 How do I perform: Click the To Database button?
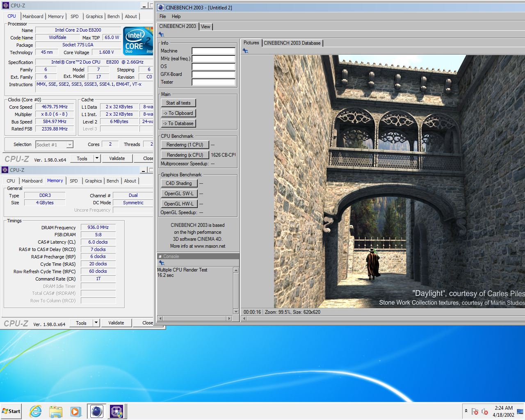pos(178,123)
